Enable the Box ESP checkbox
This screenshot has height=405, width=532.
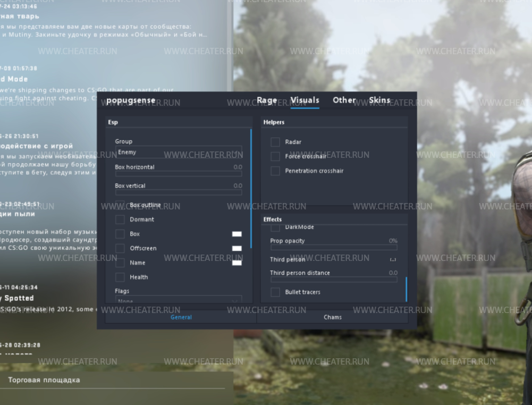coord(120,234)
